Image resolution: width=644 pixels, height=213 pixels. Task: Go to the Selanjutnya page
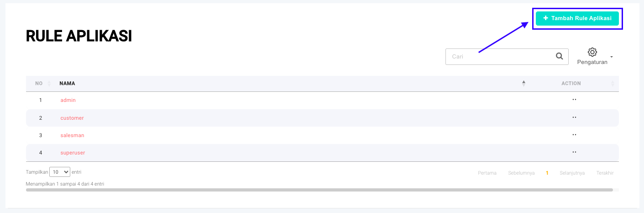[x=572, y=173]
